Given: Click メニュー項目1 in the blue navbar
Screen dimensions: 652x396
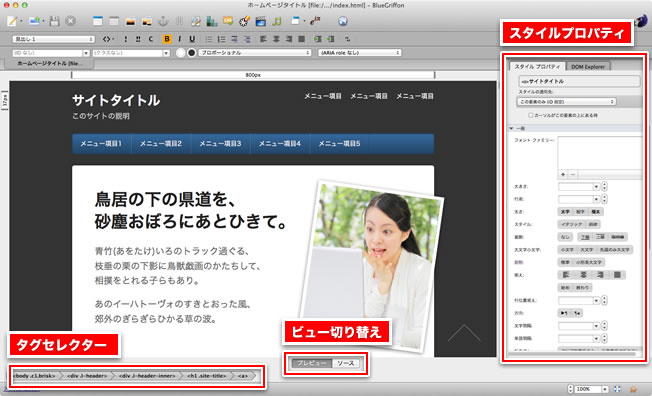Looking at the screenshot, I should tap(101, 144).
